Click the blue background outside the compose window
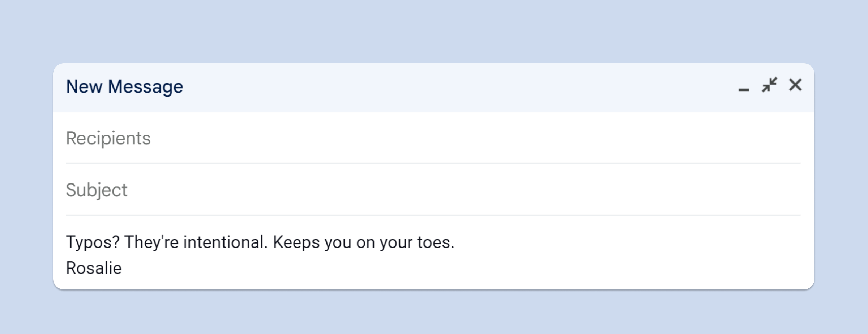Viewport: 868px width, 334px height. pyautogui.click(x=434, y=29)
